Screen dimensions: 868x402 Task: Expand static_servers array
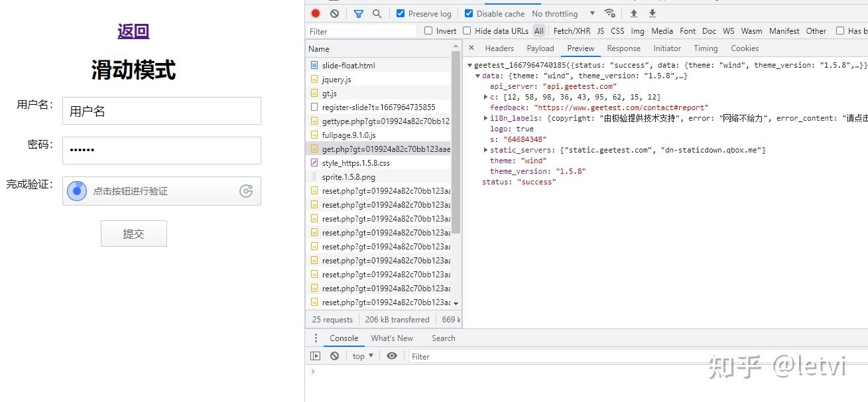(x=486, y=150)
